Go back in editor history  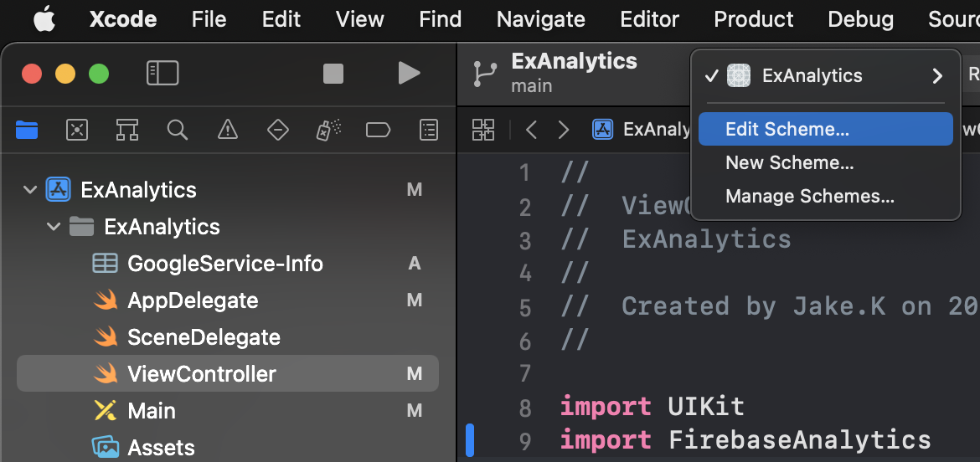[x=531, y=130]
